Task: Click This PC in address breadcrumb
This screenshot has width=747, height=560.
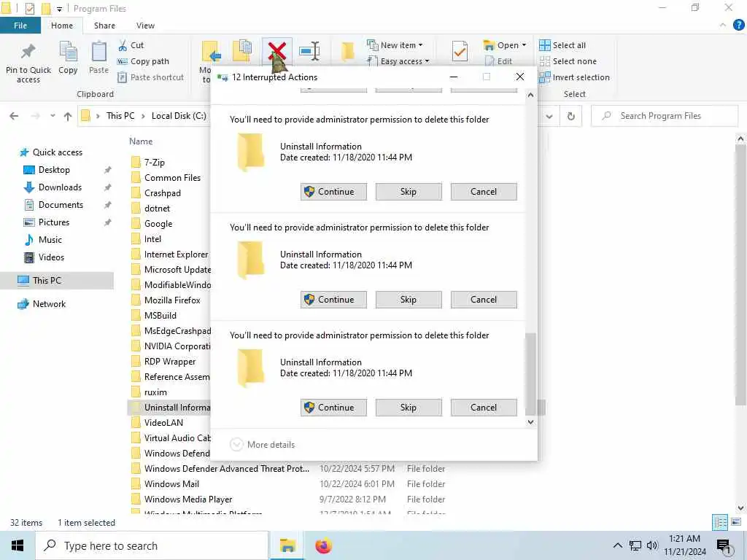Action: click(x=120, y=116)
